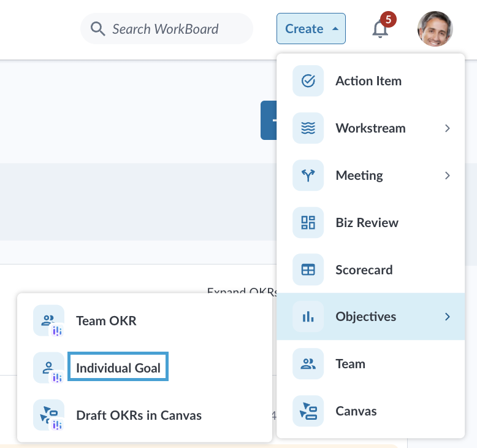Screen dimensions: 477x448
Task: Click the Biz Review dashboard icon
Action: coord(308,222)
